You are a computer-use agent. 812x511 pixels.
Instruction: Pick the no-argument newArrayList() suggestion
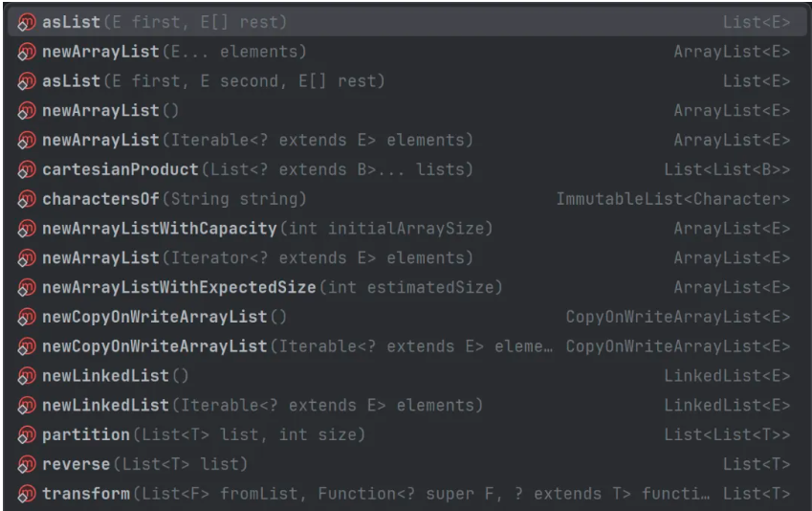coord(113,111)
